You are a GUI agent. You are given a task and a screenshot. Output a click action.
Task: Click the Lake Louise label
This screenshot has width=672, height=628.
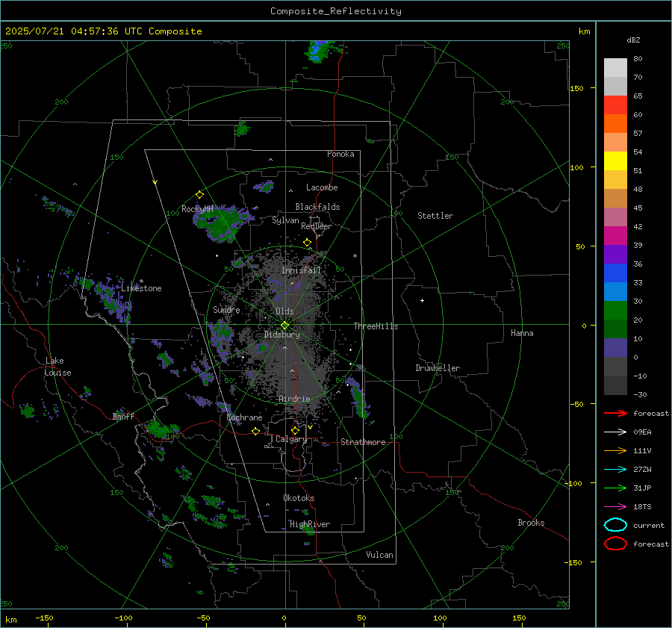pyautogui.click(x=57, y=367)
